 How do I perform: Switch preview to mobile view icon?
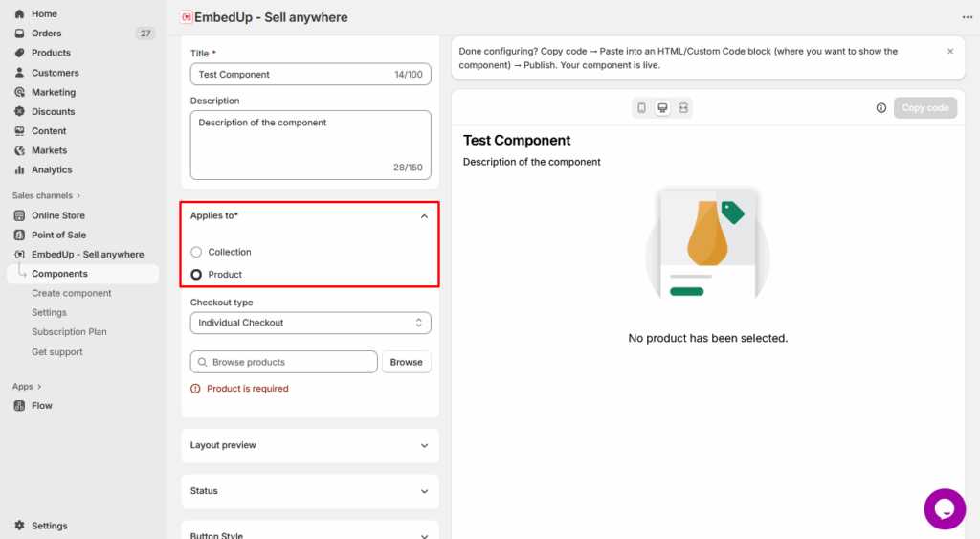[641, 108]
